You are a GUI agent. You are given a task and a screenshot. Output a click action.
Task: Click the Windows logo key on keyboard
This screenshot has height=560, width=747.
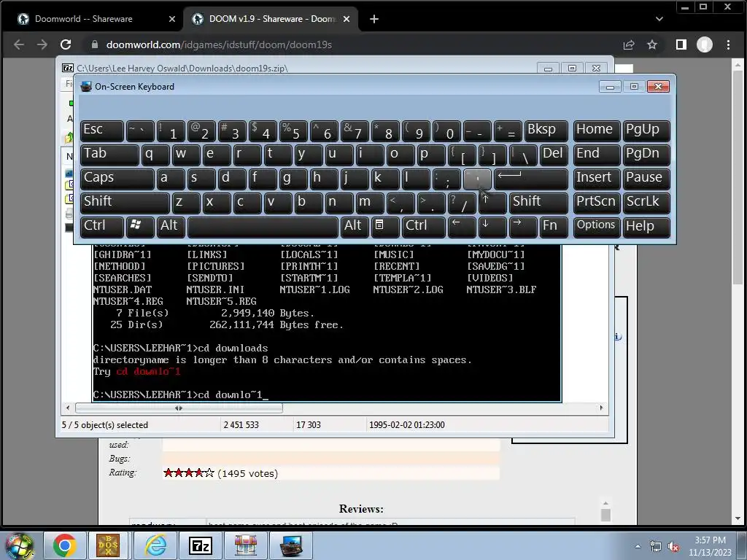[140, 226]
